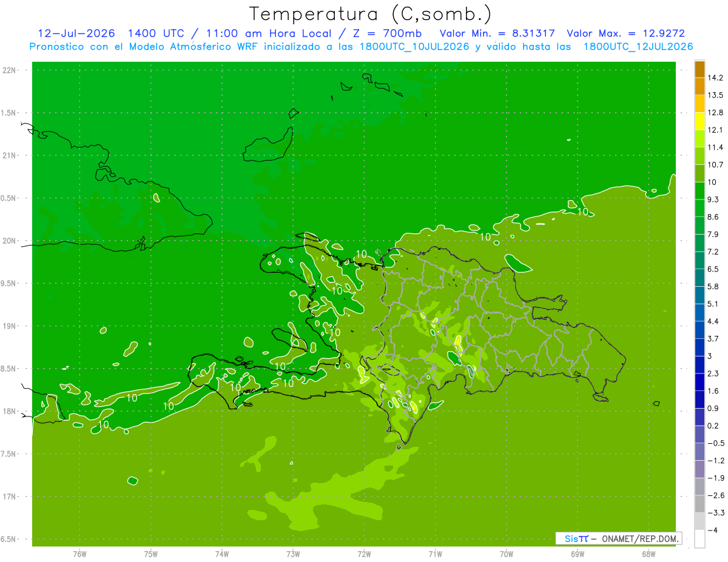Screen dimensions: 728x562
Task: Click the legend value 7.2
Action: pos(713,252)
